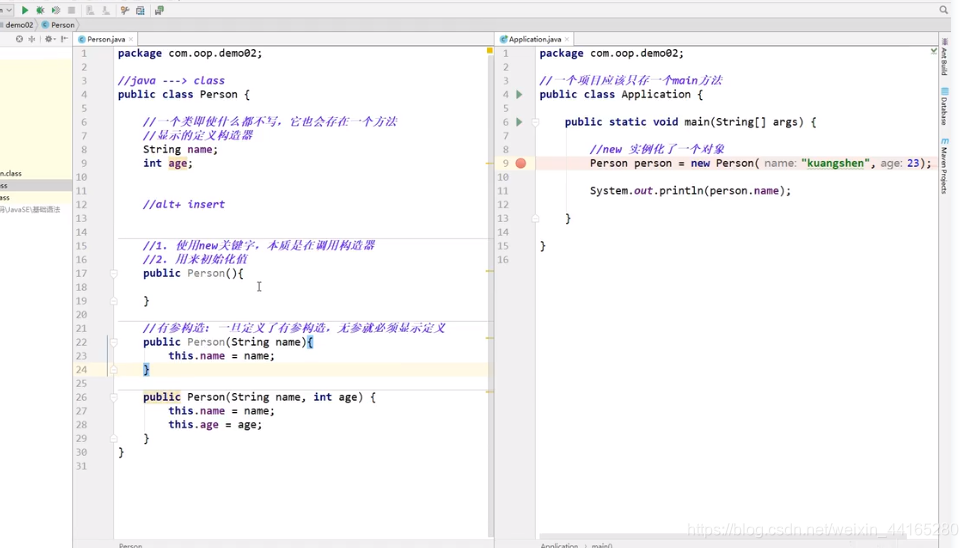Select the n.class item in project tree
The width and height of the screenshot is (968, 548).
click(11, 173)
